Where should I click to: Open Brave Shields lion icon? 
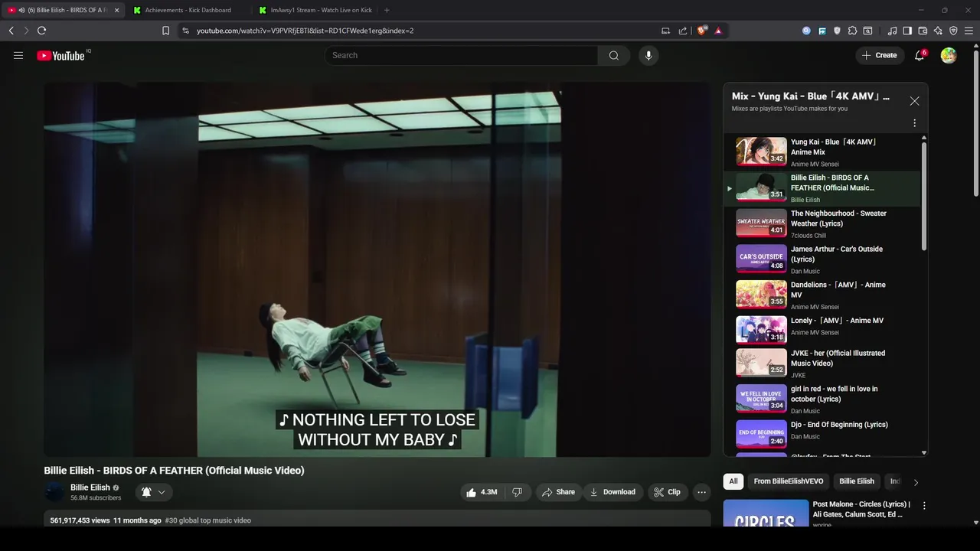coord(702,31)
